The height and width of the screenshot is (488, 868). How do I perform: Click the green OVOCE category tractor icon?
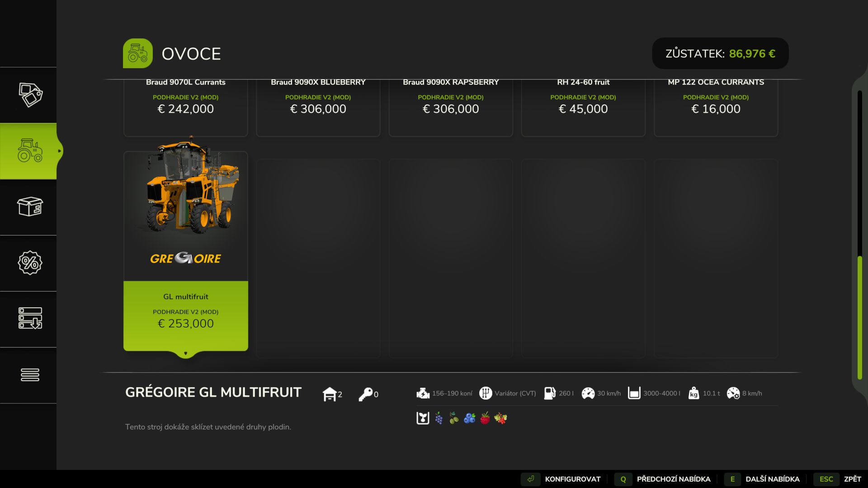(138, 53)
